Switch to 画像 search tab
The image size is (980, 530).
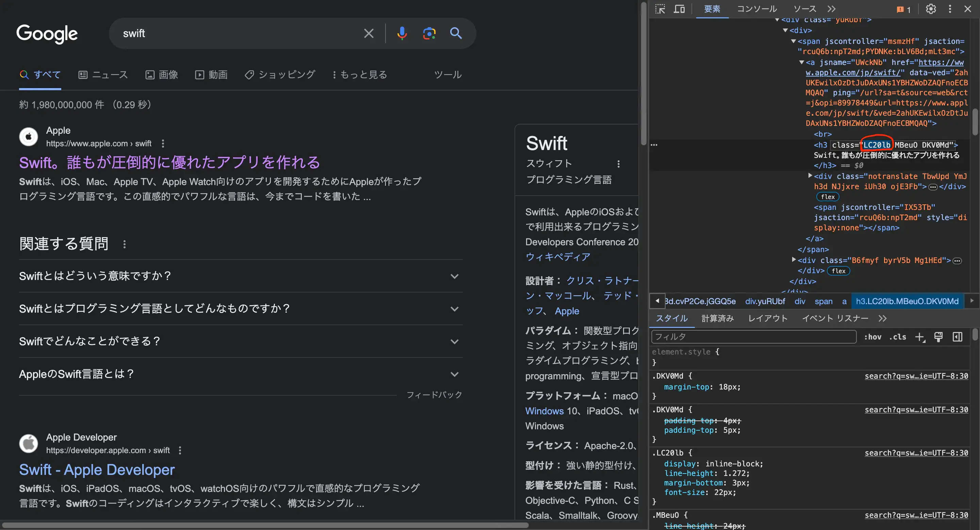coord(162,74)
